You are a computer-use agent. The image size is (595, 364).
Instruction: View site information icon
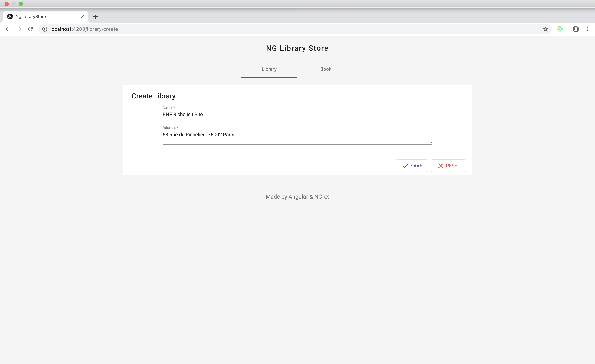point(45,29)
